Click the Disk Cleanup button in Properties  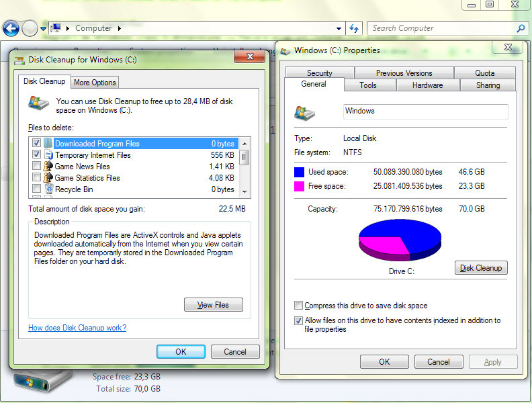(x=481, y=268)
